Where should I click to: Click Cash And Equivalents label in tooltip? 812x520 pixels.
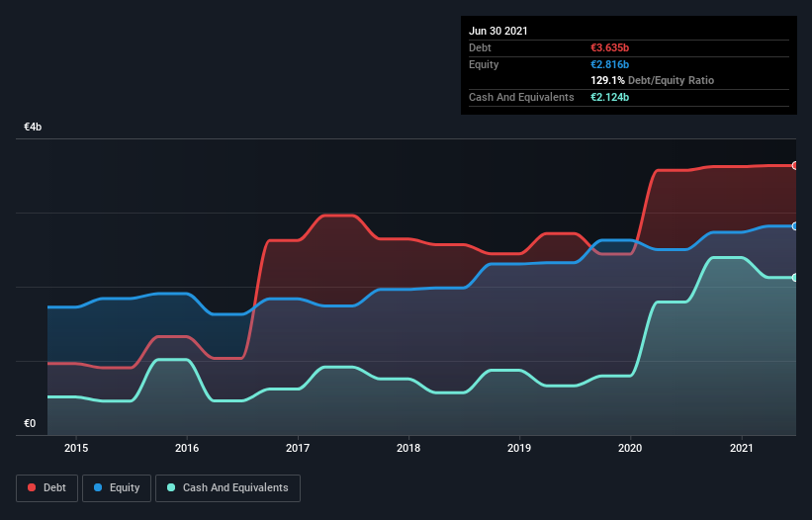521,97
